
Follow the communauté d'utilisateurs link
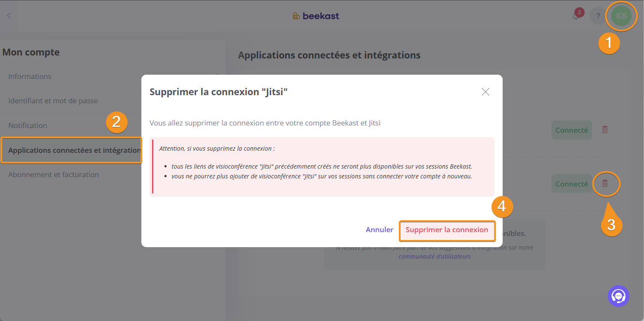point(435,257)
